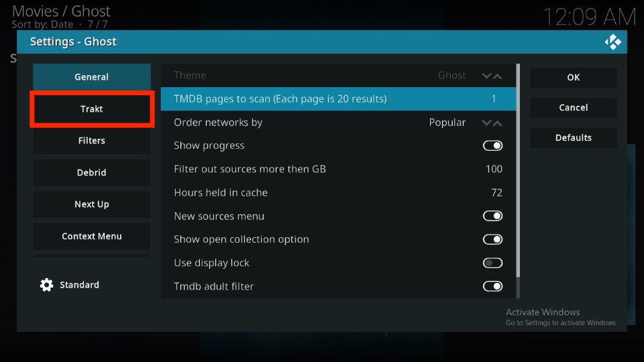
Task: Click the Theme up arrow
Action: [x=497, y=76]
